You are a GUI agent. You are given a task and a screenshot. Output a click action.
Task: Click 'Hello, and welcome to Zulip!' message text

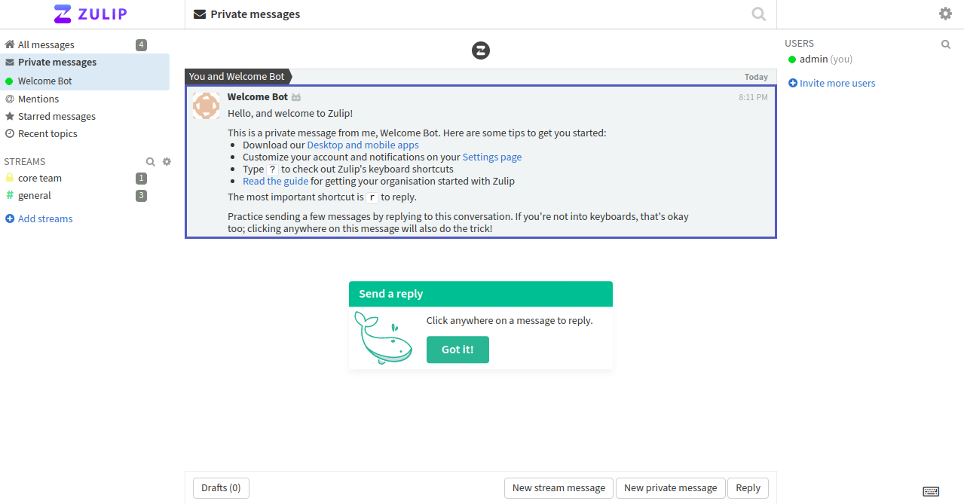coord(290,114)
